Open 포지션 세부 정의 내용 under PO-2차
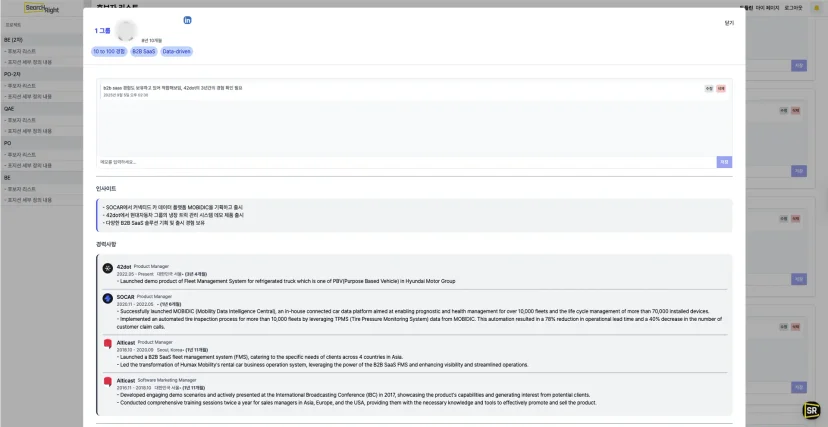Viewport: 828px width, 427px height. point(28,97)
